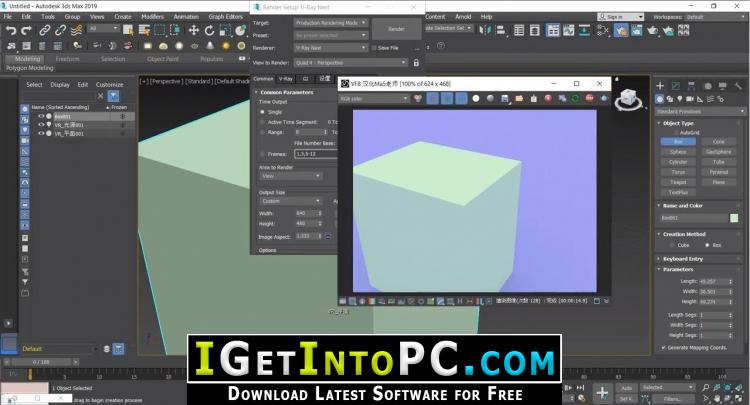The image size is (750, 405).
Task: Switch to the V-Ray tab in Render Setup
Action: (x=286, y=79)
